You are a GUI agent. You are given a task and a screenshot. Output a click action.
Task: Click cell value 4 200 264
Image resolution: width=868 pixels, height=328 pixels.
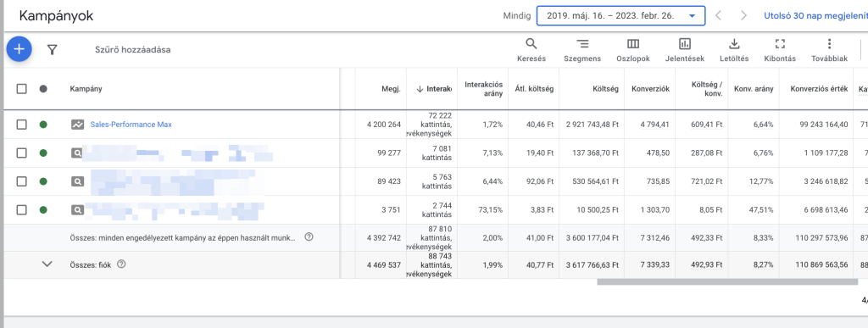coord(384,125)
